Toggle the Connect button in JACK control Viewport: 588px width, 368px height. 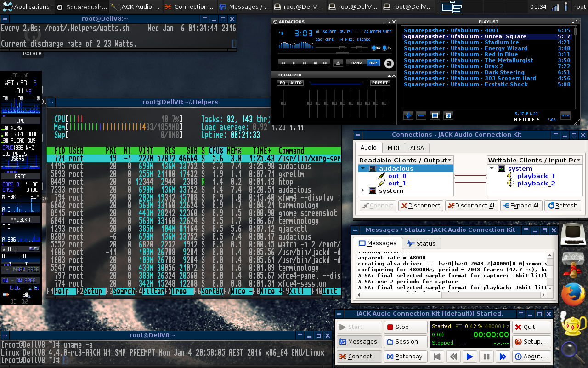point(359,356)
